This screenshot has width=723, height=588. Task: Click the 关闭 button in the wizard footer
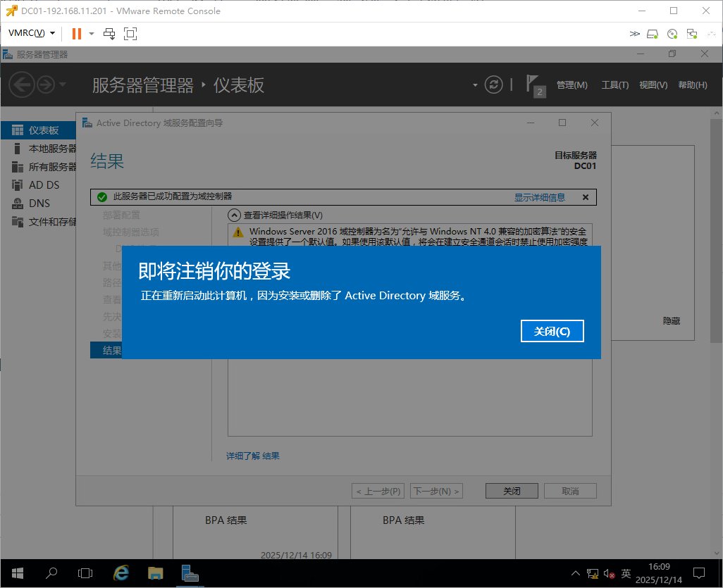tap(512, 491)
